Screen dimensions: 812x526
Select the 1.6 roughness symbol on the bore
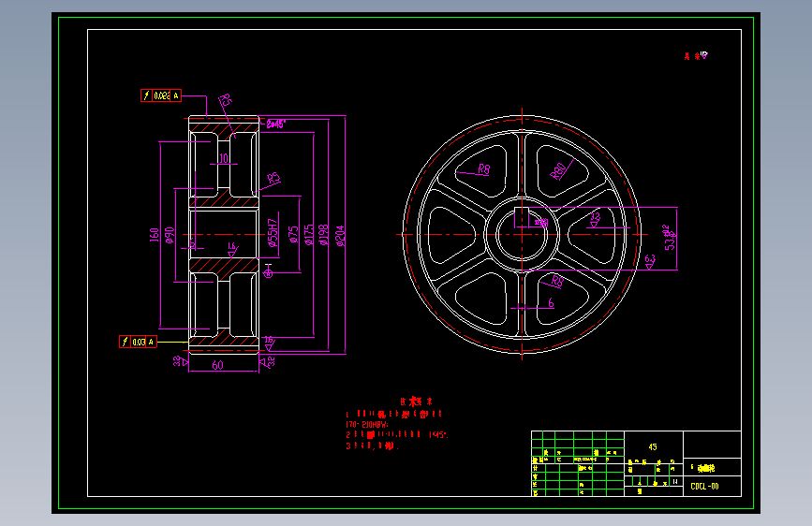pos(232,249)
